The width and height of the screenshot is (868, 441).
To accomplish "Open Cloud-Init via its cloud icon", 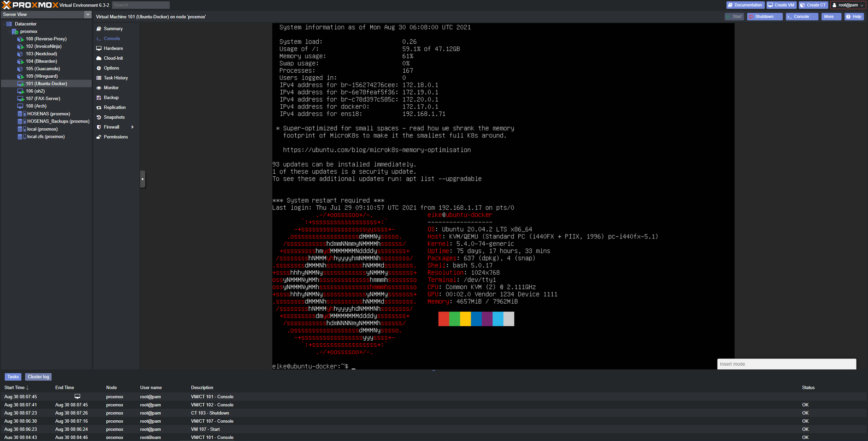I will click(x=99, y=58).
